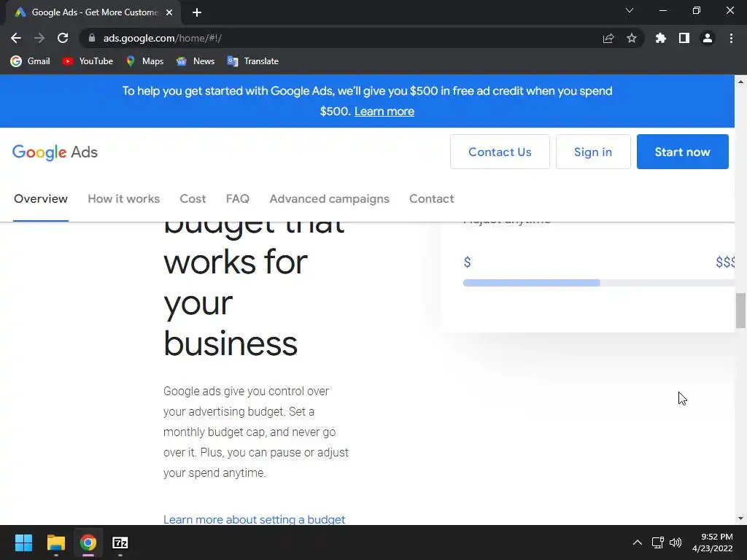Open the clock and date panel
This screenshot has height=560, width=747.
click(713, 542)
